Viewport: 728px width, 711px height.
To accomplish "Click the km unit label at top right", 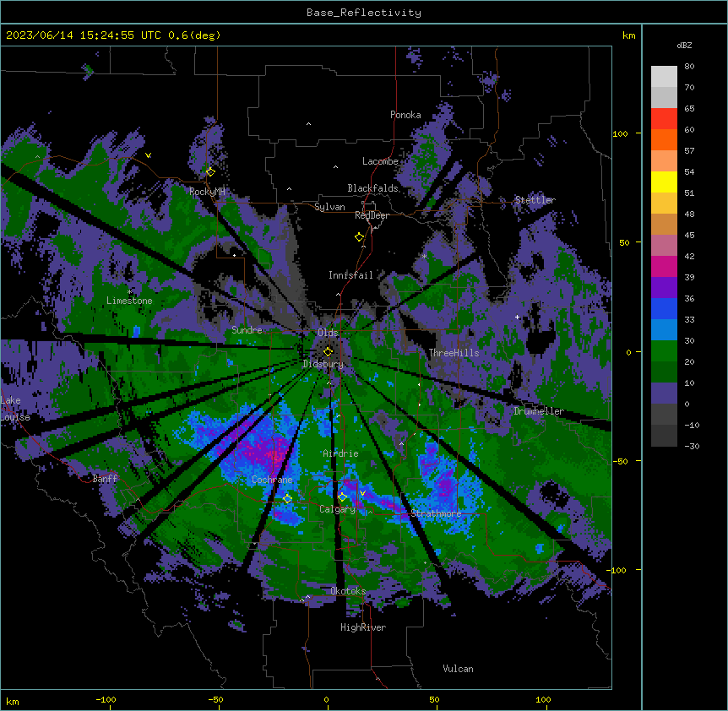I will pos(629,35).
